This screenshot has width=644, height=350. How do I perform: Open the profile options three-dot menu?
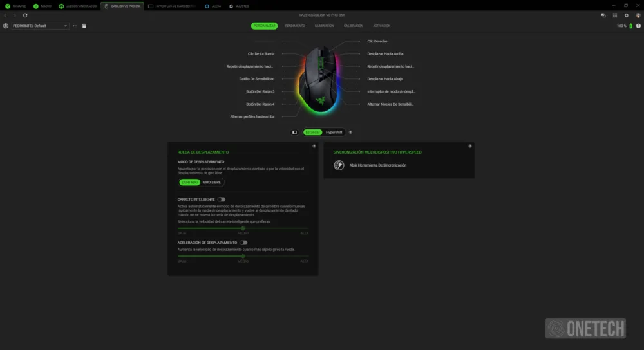(x=75, y=26)
